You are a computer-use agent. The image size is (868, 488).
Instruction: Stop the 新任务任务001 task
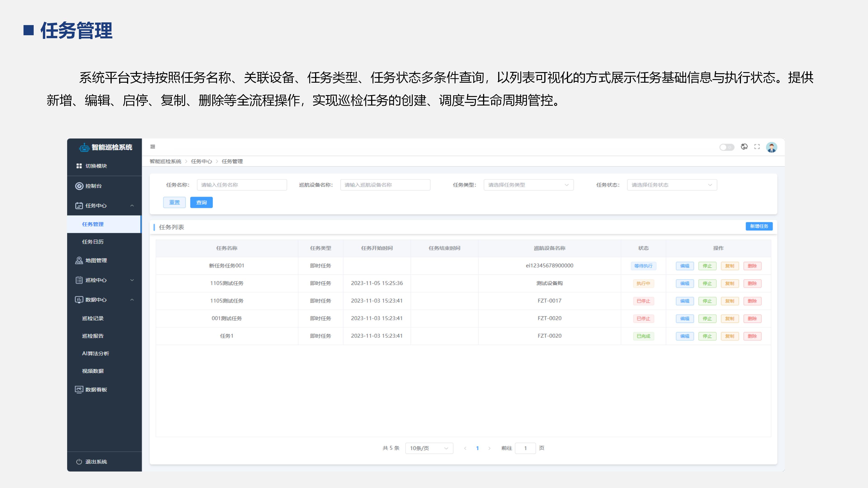[707, 266]
